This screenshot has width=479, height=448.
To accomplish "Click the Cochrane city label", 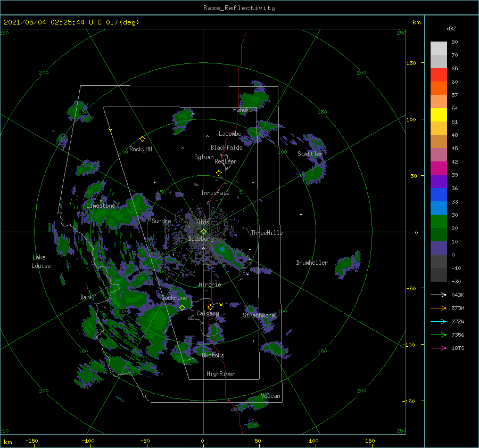I will pos(174,298).
